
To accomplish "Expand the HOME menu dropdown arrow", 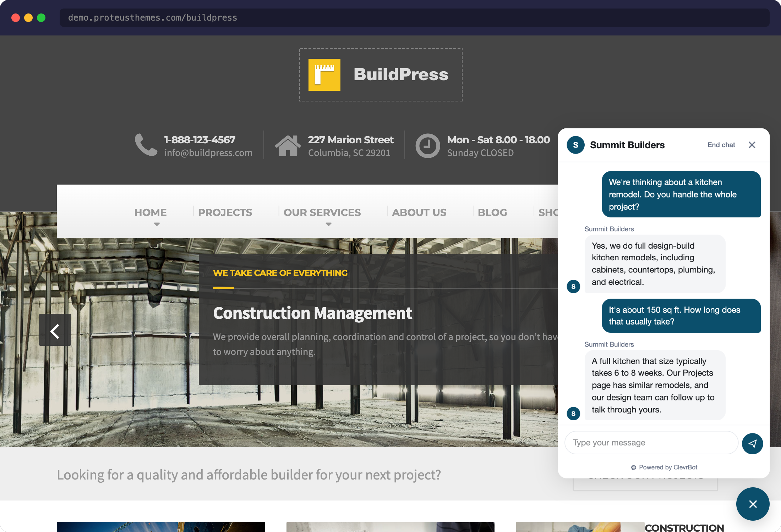I will [x=157, y=224].
